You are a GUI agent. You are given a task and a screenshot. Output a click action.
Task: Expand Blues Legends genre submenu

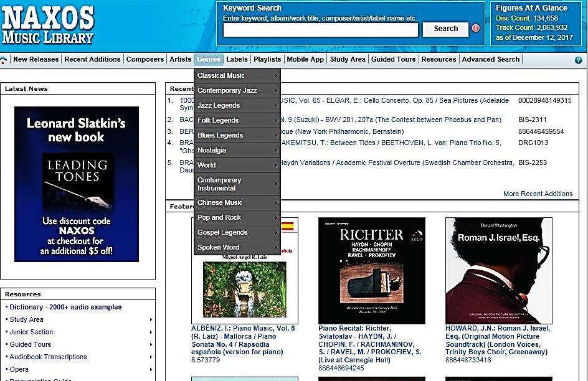(x=237, y=136)
